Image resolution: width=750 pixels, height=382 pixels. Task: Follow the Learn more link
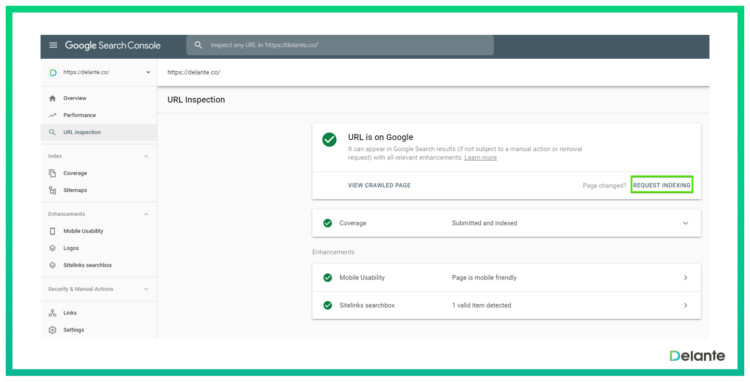click(x=480, y=158)
